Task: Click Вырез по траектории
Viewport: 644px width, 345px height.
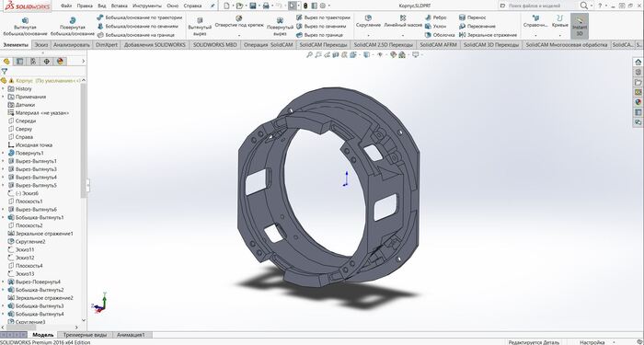Action: 323,17
